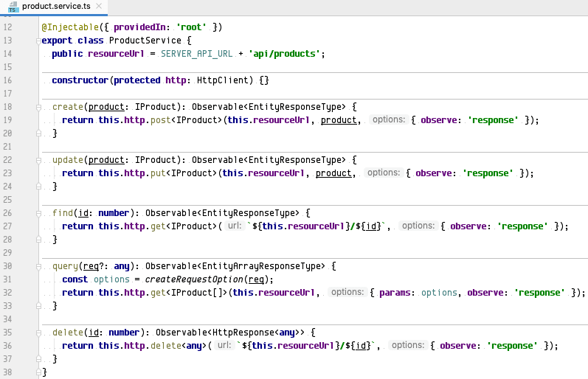This screenshot has width=588, height=379.
Task: Click line number 14 in the gutter
Action: coord(7,54)
